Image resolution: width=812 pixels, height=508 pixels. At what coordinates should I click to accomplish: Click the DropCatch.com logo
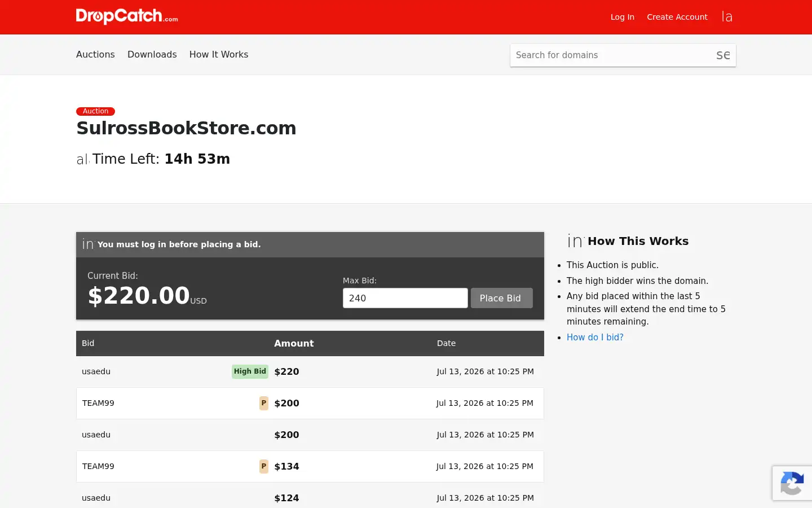(x=127, y=16)
